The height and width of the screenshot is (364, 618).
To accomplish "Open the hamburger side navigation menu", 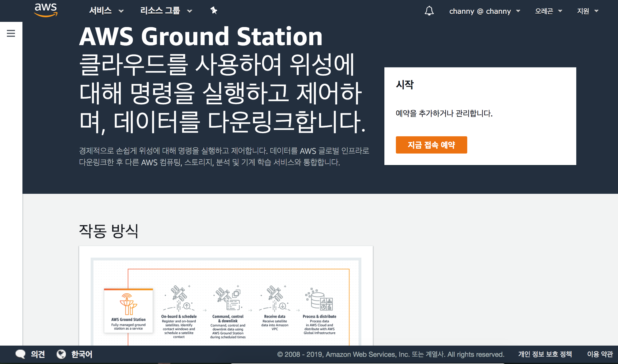I will pyautogui.click(x=11, y=33).
